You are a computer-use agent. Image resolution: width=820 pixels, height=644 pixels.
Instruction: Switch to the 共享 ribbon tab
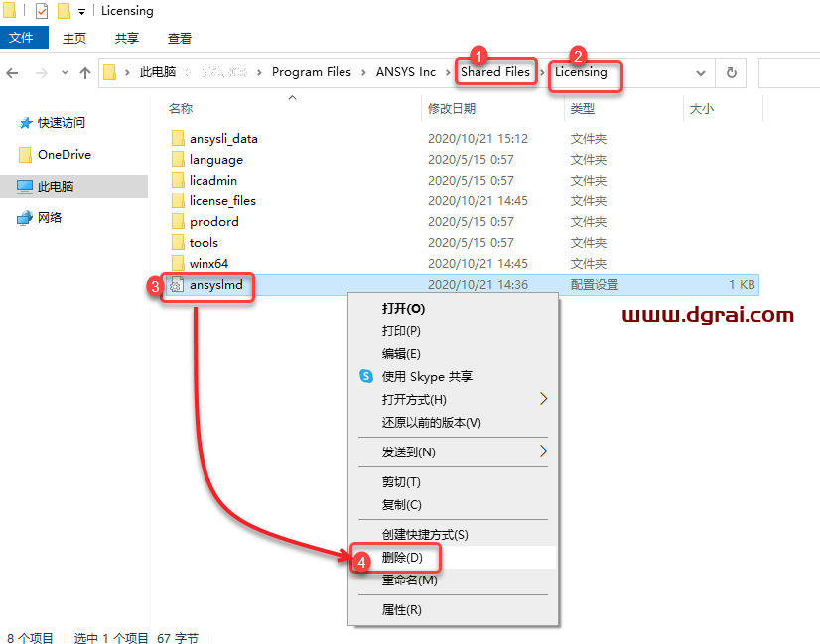126,38
